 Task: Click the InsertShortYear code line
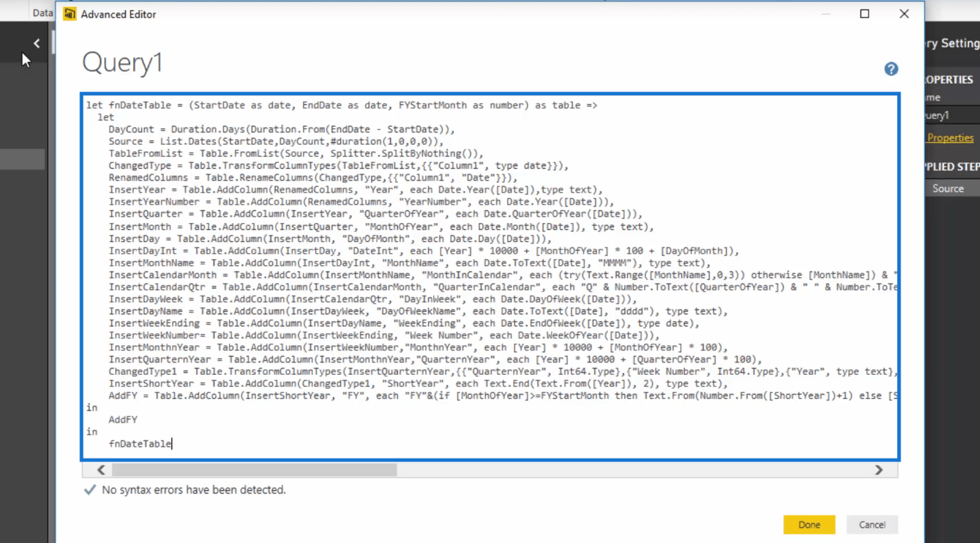click(x=418, y=383)
